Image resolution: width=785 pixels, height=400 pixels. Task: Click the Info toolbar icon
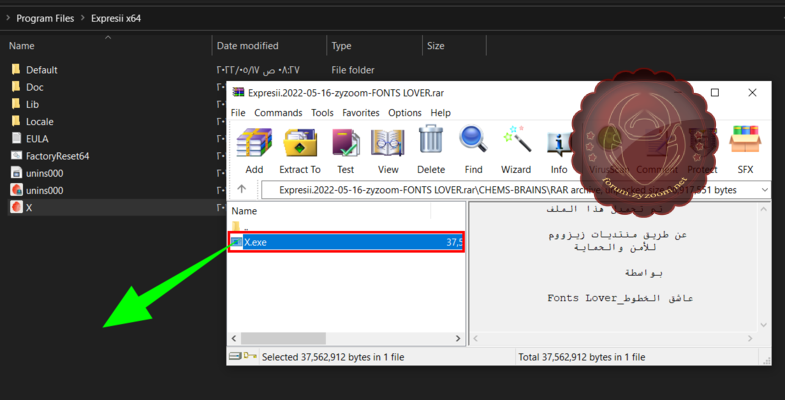pos(559,145)
